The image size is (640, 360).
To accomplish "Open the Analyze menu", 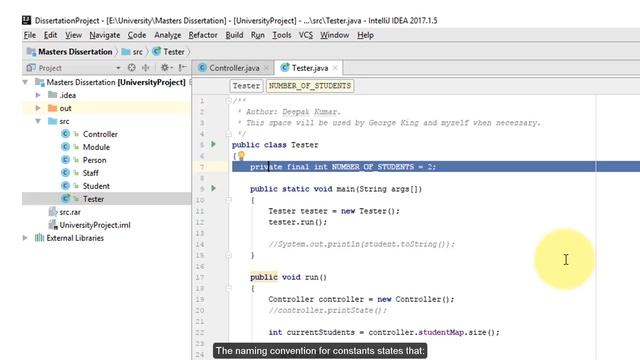I will (x=167, y=35).
